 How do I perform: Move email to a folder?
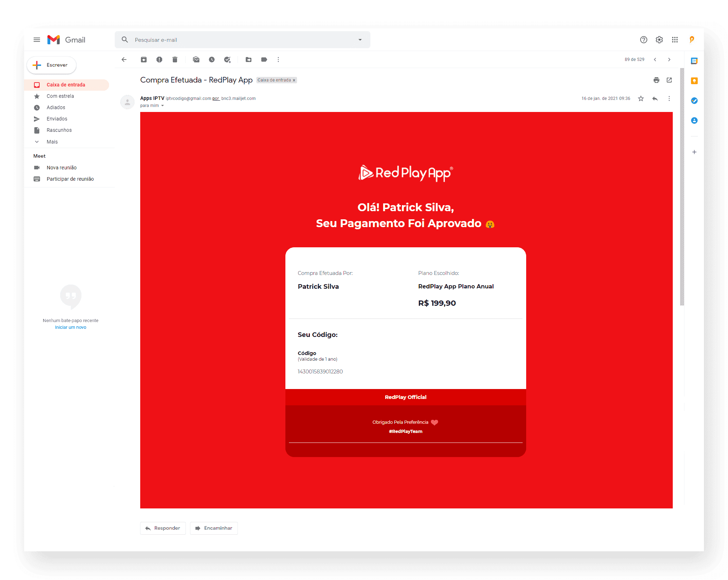click(x=249, y=60)
